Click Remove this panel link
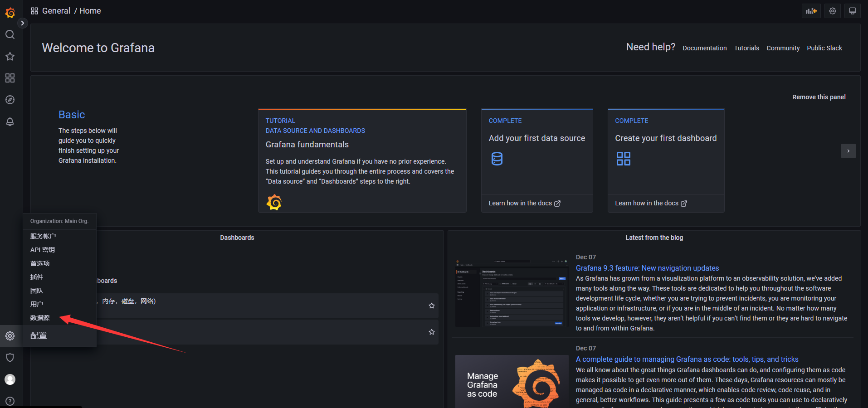 point(819,97)
